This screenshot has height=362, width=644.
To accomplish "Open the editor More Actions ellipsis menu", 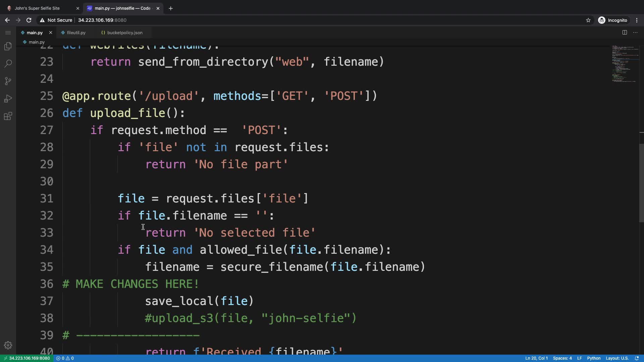I will click(635, 33).
